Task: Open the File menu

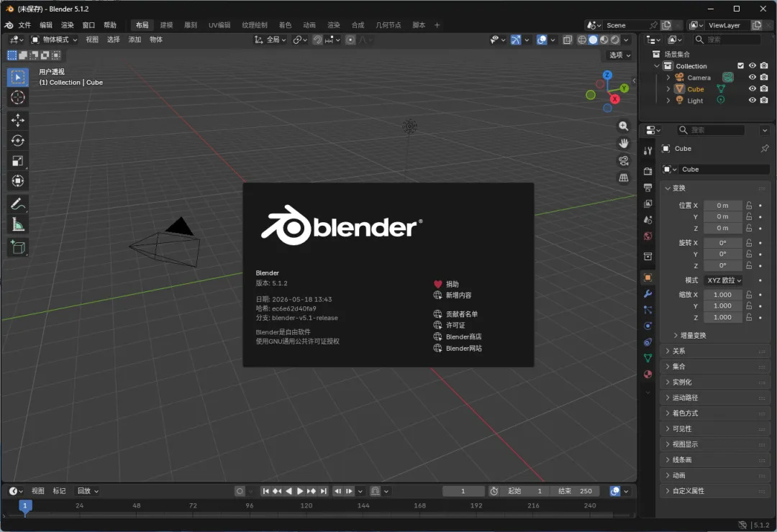Action: [24, 25]
